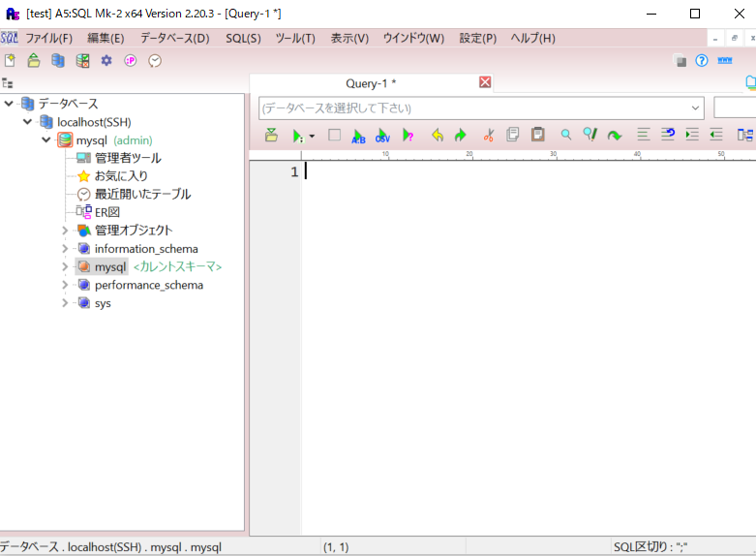Open the 設定(P) menu
The image size is (756, 556).
(x=478, y=38)
